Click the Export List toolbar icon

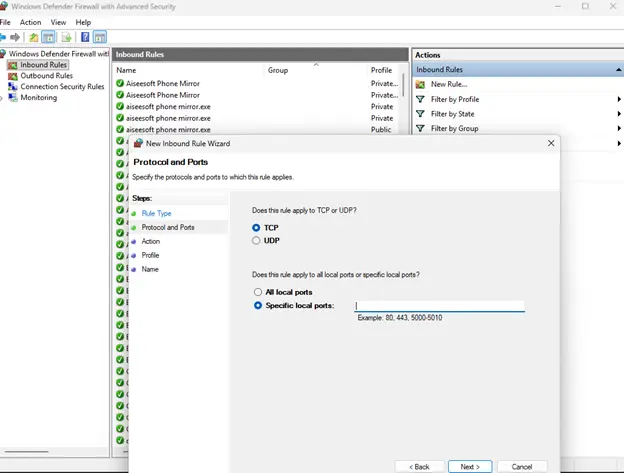pyautogui.click(x=66, y=37)
